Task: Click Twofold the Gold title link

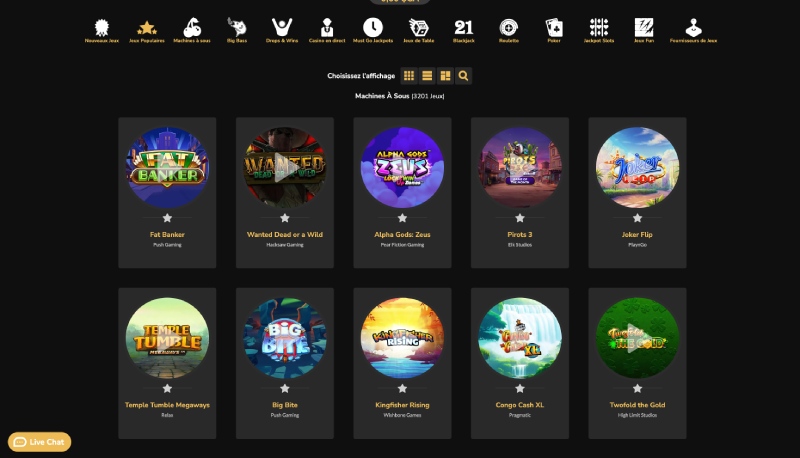Action: click(637, 405)
